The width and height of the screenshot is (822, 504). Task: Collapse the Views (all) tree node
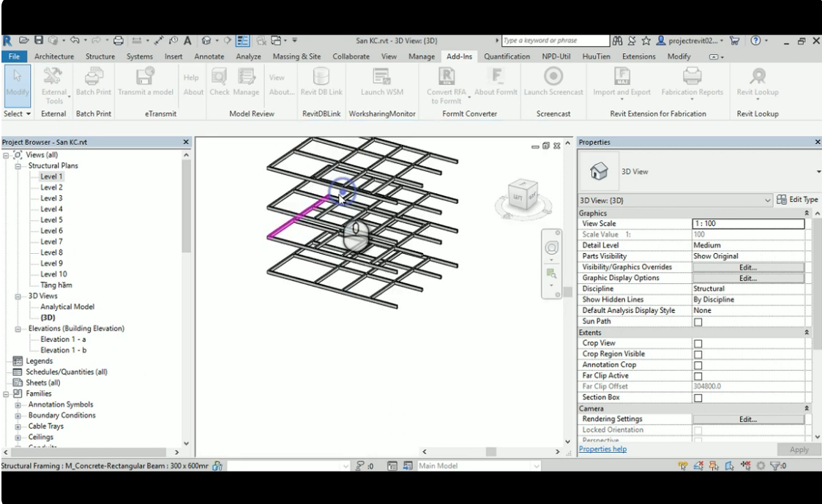point(6,155)
